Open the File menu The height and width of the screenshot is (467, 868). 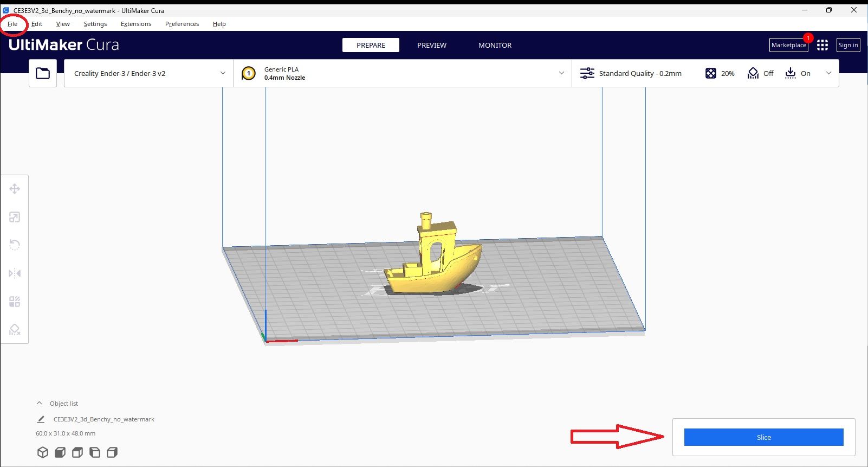pyautogui.click(x=12, y=24)
